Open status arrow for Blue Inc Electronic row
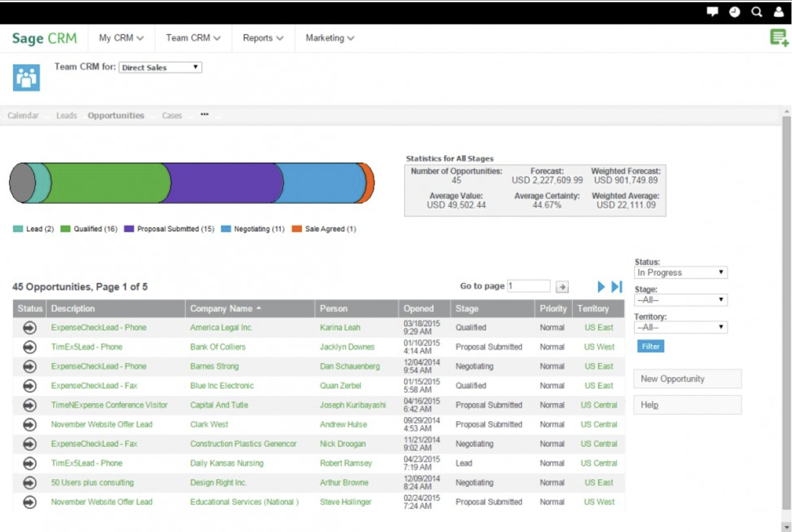 [x=30, y=386]
